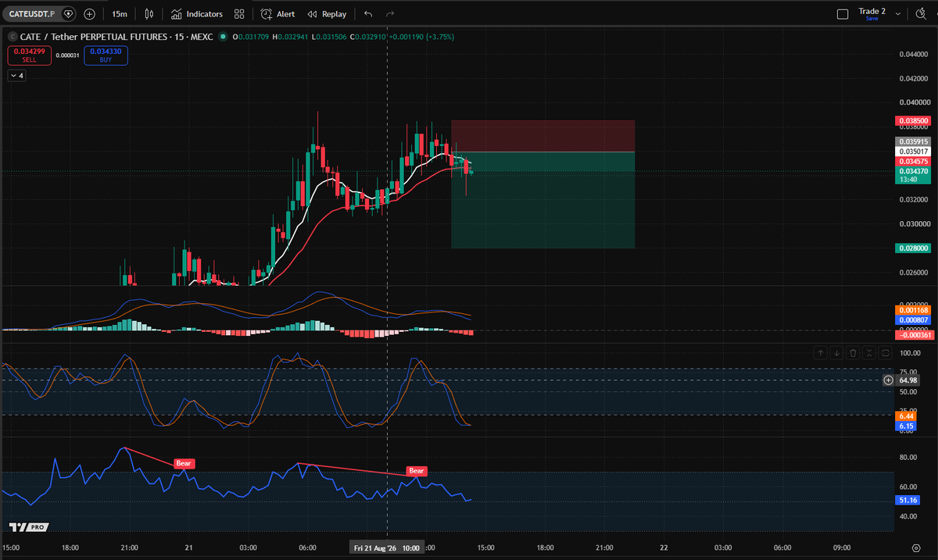Image resolution: width=938 pixels, height=560 pixels.
Task: Maximize the stochastic pane
Action: [x=886, y=353]
